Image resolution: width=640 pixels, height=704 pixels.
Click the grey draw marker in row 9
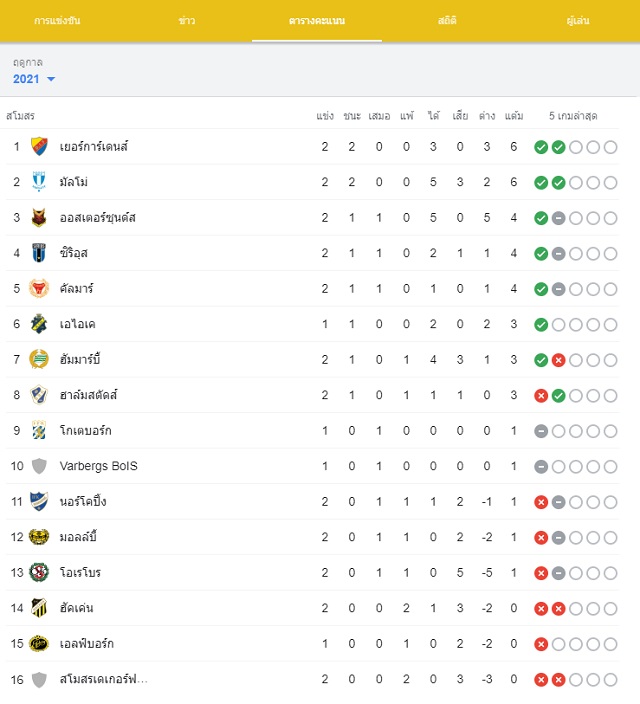(541, 431)
